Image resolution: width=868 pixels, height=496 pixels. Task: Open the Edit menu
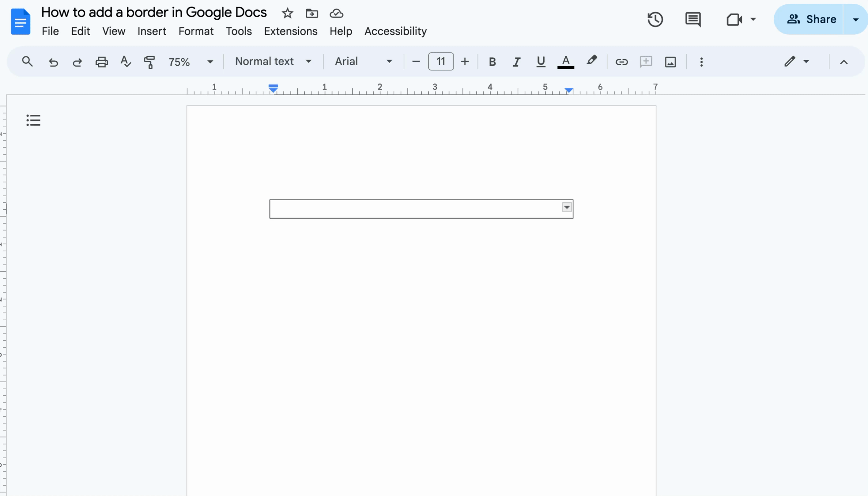pos(80,31)
